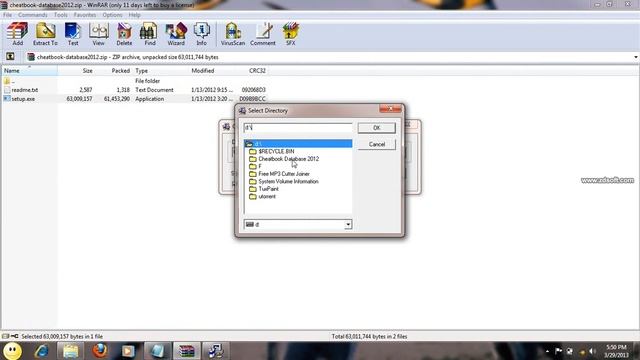The width and height of the screenshot is (640, 360).
Task: Open the drive selection dropdown
Action: coord(348,224)
